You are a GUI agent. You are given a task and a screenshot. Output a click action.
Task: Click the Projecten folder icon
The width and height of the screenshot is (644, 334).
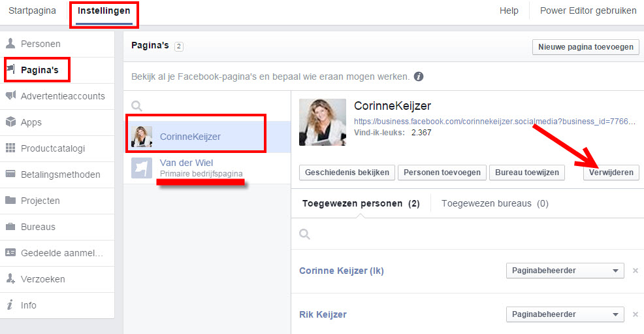coord(10,201)
